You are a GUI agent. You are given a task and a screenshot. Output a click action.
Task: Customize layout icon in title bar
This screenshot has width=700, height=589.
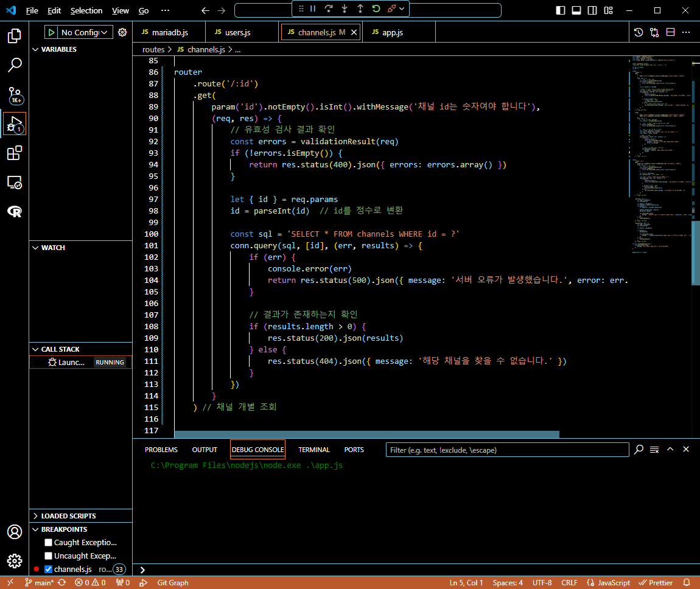click(x=609, y=10)
